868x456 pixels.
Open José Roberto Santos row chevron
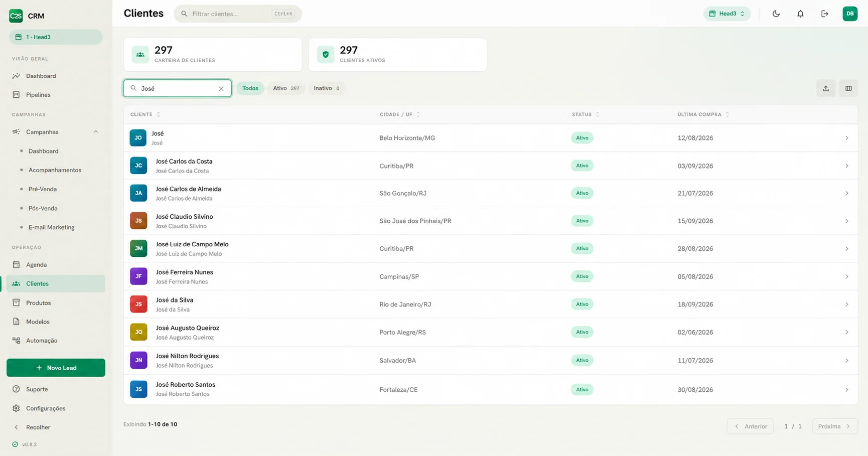(x=846, y=390)
